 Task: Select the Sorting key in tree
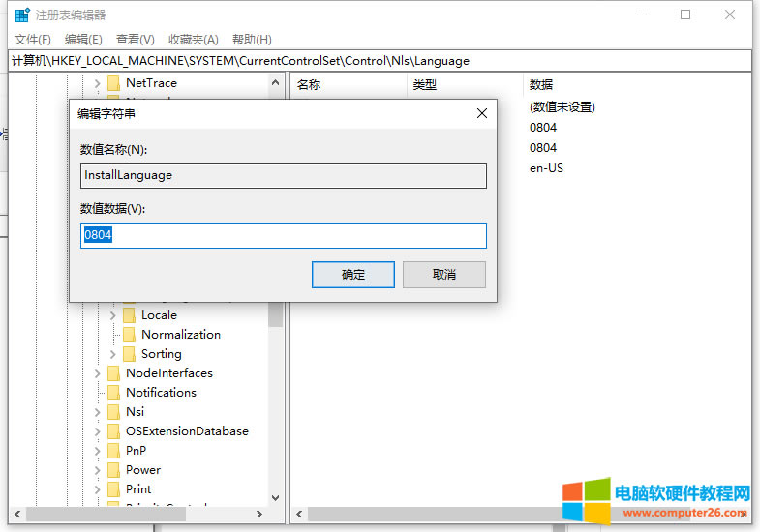coord(162,354)
